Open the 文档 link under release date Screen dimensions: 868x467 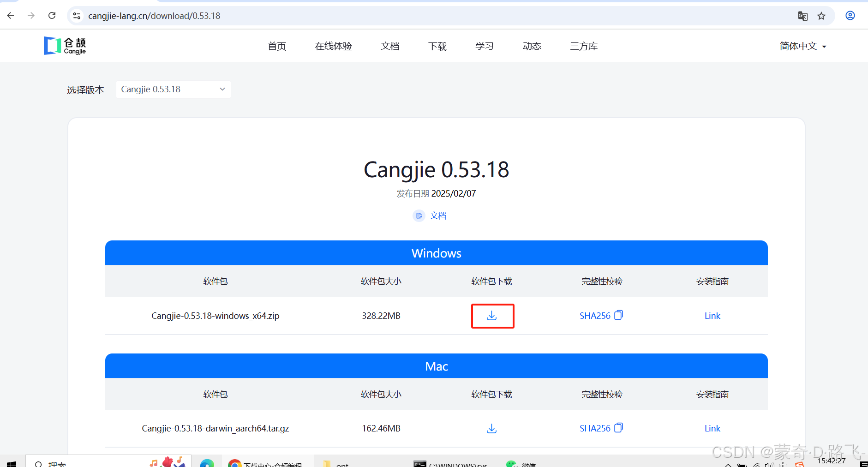pos(438,216)
